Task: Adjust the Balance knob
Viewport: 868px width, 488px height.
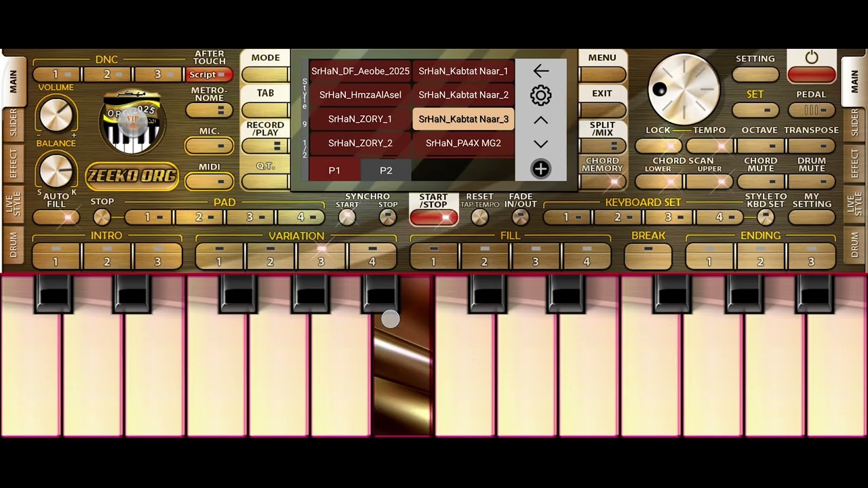Action: pos(56,169)
